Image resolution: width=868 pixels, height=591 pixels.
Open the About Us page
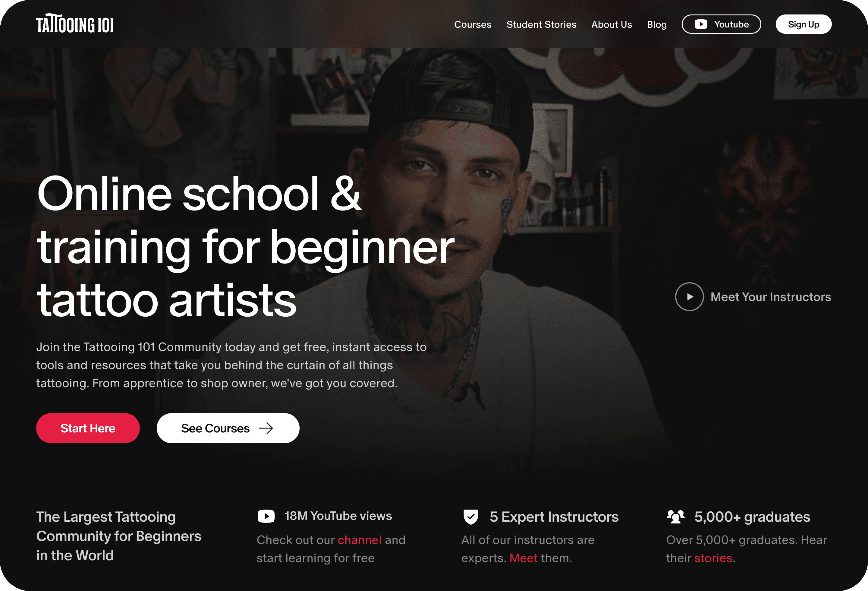coord(612,24)
